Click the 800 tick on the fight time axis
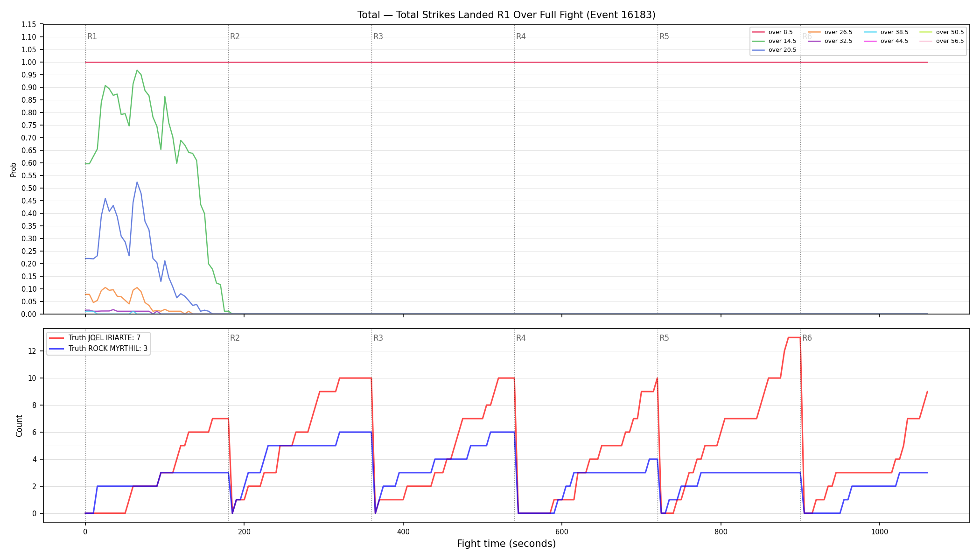Viewport: 980px width, 560px height. (721, 531)
